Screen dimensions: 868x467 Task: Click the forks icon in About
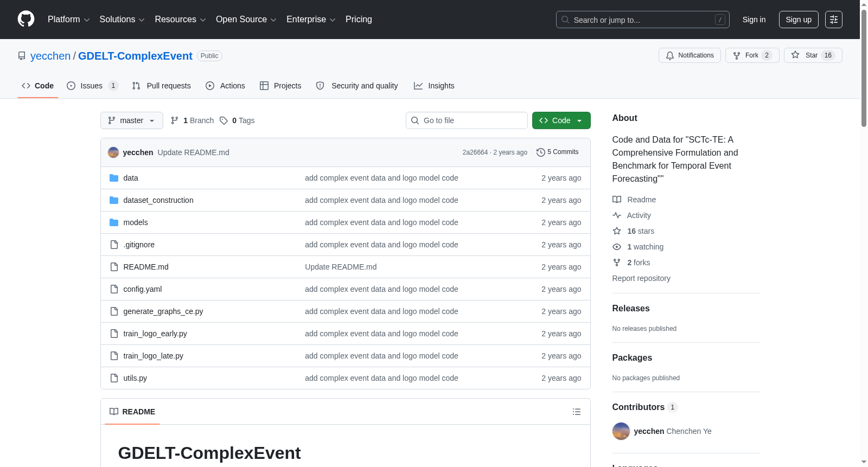click(x=617, y=263)
